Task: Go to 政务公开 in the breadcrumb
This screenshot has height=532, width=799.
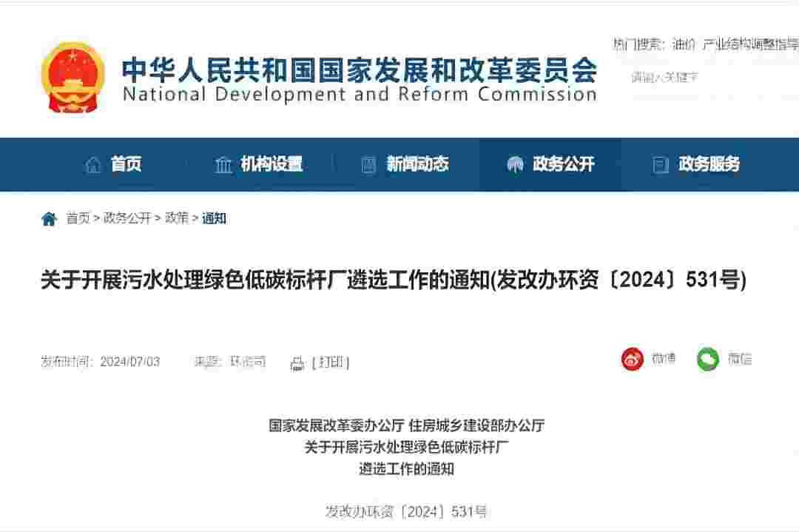Action: coord(127,218)
